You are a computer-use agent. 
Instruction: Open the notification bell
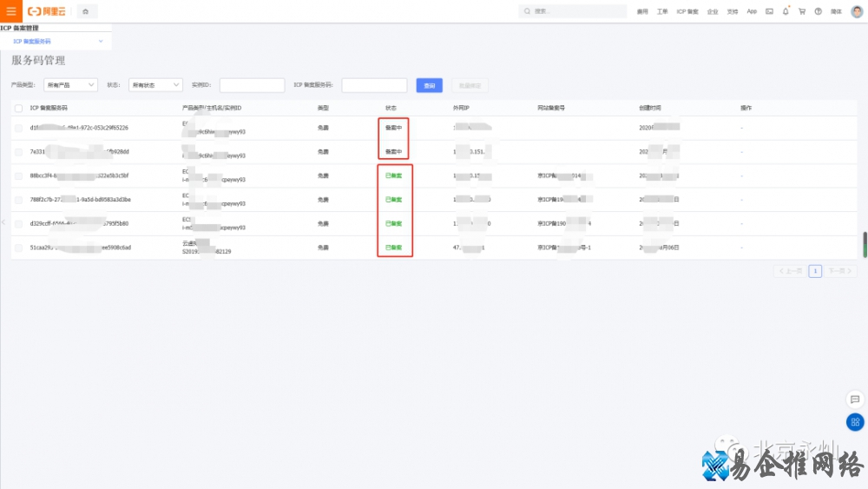(786, 11)
